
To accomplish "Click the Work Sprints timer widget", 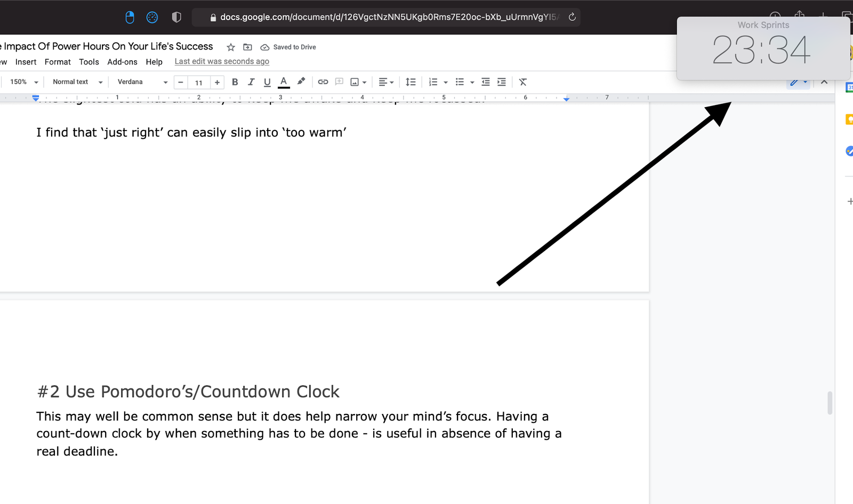I will point(763,48).
